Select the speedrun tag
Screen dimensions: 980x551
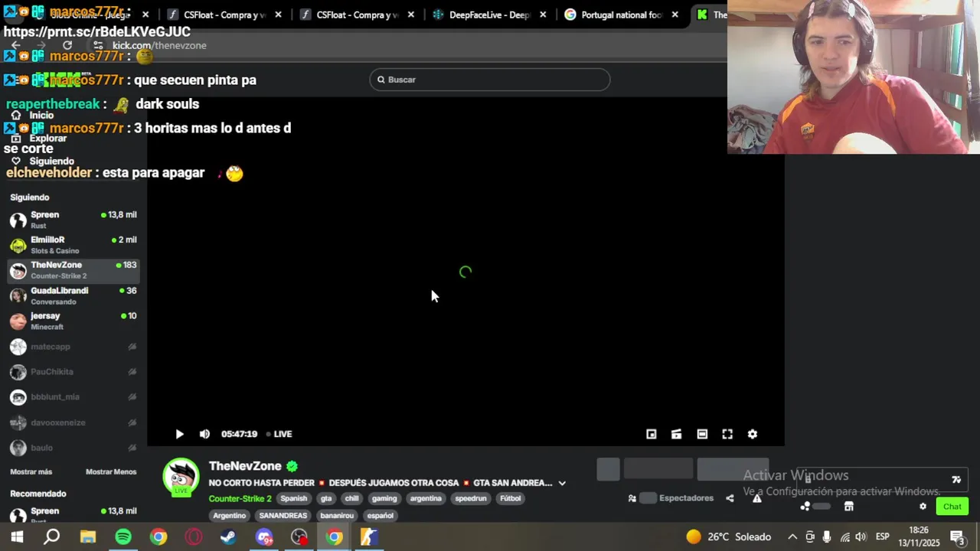point(471,498)
